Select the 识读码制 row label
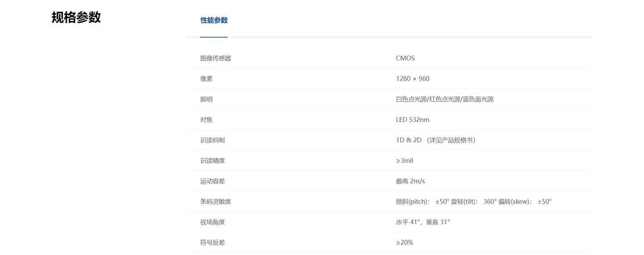 pos(212,140)
